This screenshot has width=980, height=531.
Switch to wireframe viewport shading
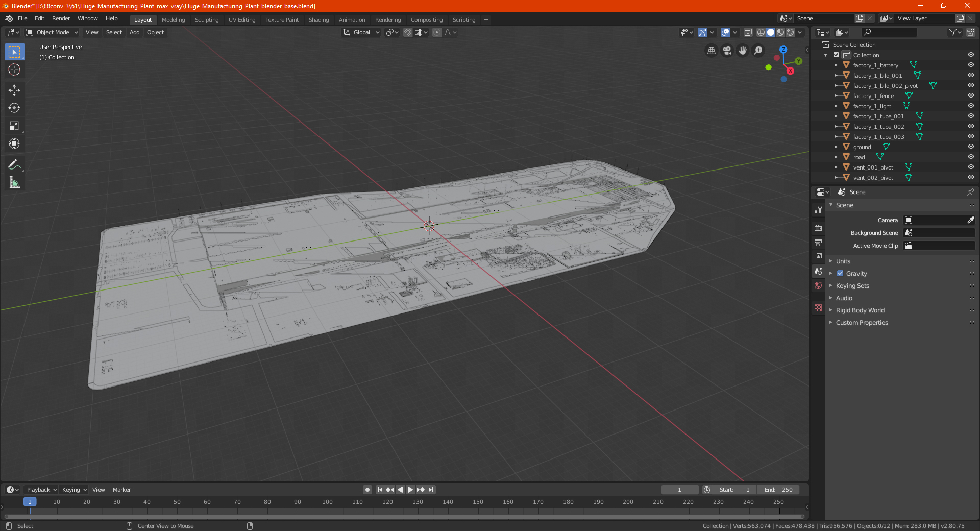tap(761, 32)
